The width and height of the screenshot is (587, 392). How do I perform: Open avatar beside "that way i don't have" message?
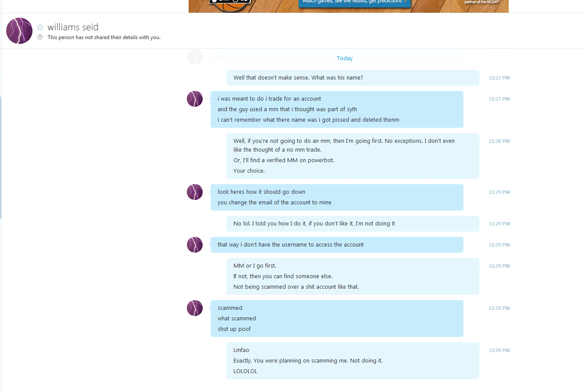pos(195,245)
